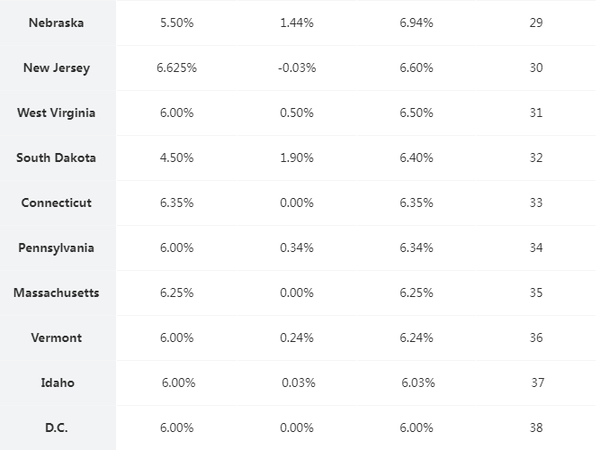
Task: Select rank 38 in D.C. row
Action: [536, 427]
